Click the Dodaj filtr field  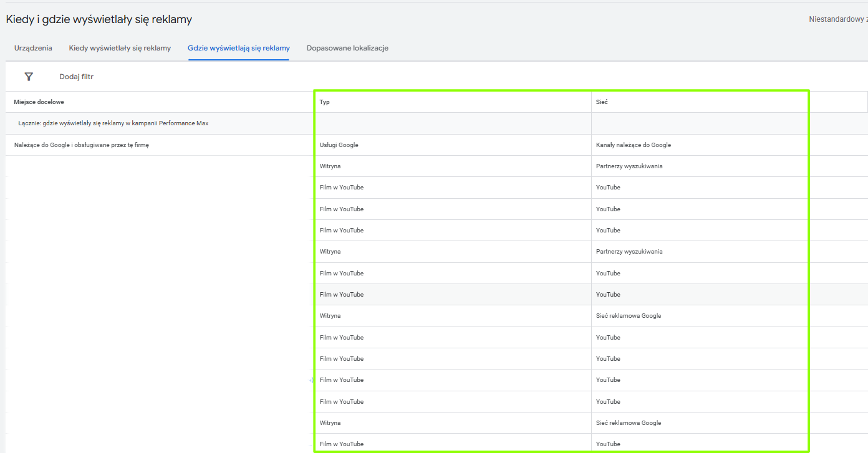[x=76, y=77]
